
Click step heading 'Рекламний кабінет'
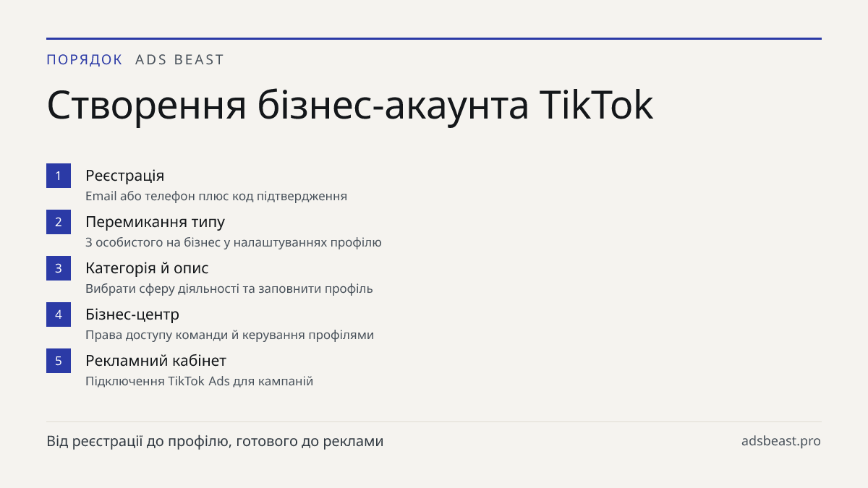click(156, 361)
